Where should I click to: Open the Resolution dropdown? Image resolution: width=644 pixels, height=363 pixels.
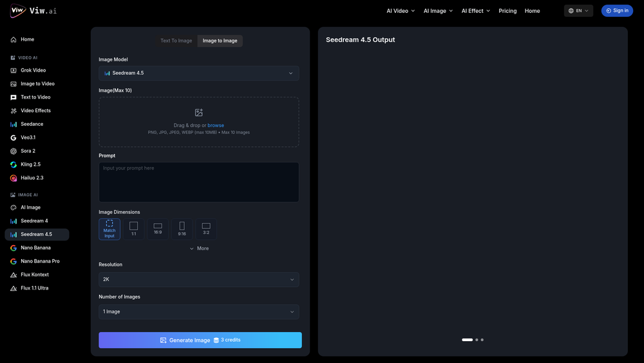pos(199,280)
